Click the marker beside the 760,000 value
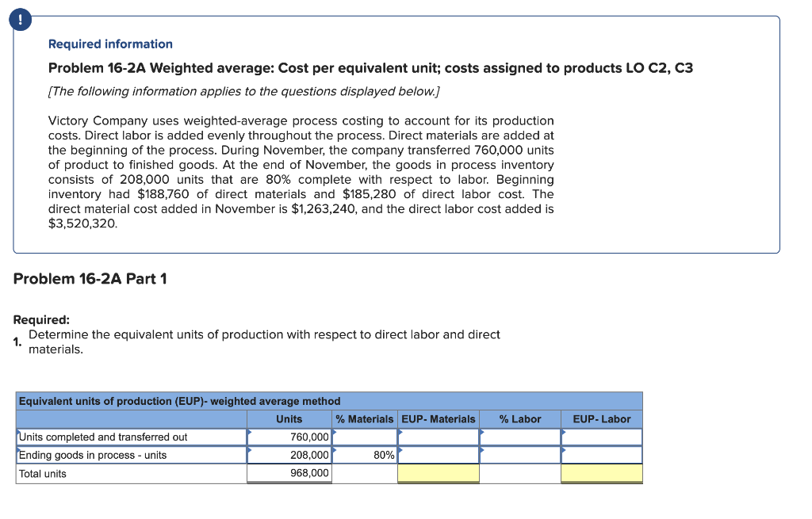The height and width of the screenshot is (519, 812). [x=251, y=433]
